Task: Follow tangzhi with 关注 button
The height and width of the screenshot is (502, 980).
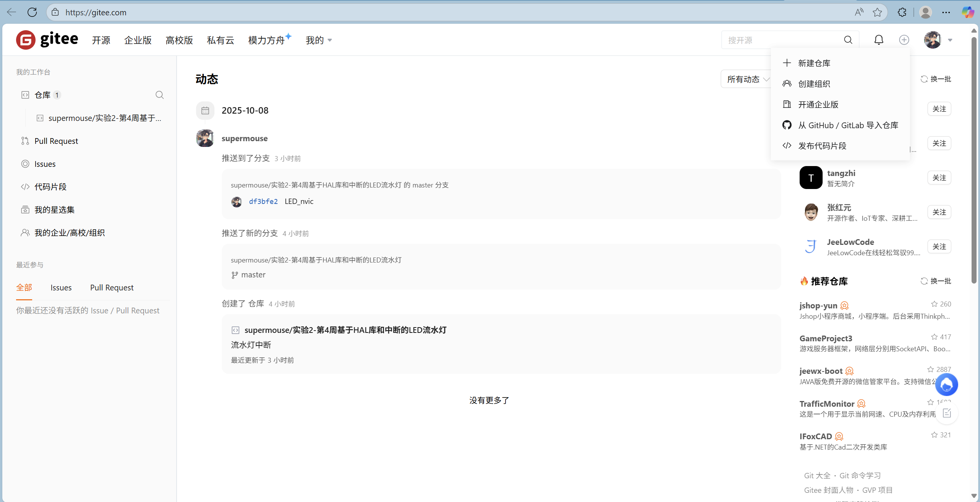Action: pos(939,178)
